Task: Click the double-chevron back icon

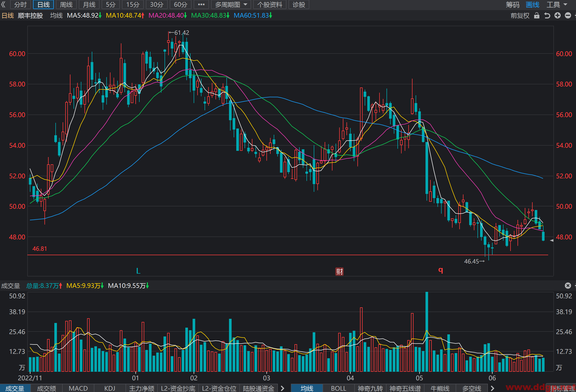Action: 3,4
